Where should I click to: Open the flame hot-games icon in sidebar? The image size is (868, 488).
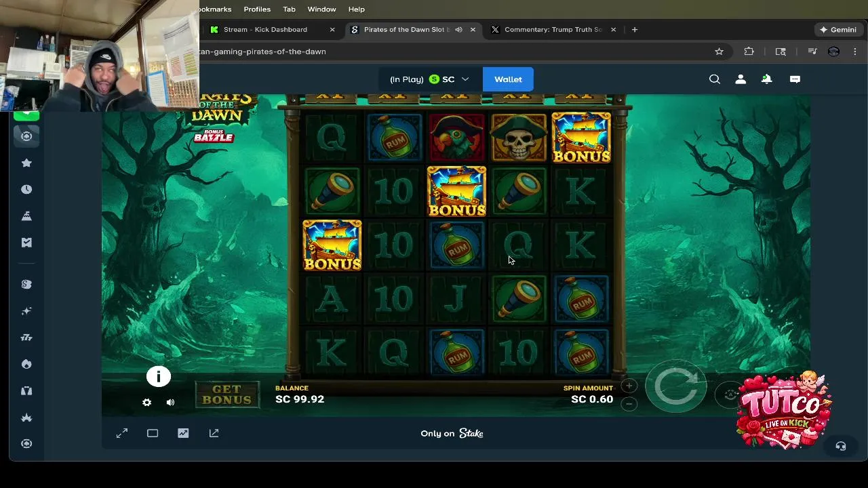pyautogui.click(x=26, y=364)
